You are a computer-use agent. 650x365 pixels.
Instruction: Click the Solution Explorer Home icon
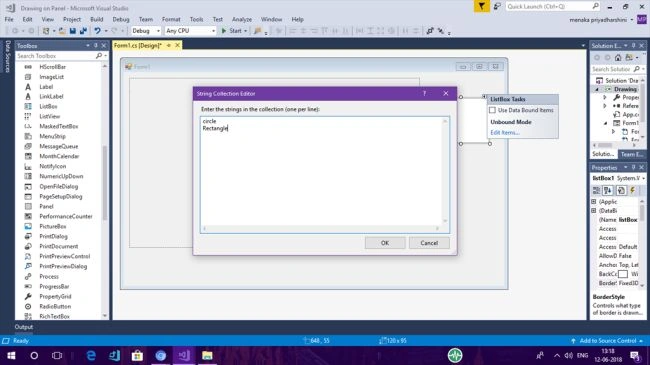pyautogui.click(x=618, y=58)
